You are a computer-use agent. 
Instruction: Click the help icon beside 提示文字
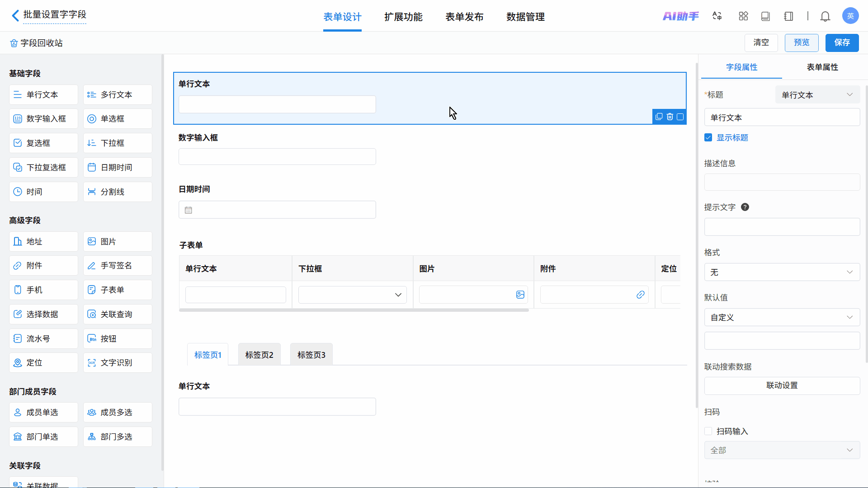point(745,207)
